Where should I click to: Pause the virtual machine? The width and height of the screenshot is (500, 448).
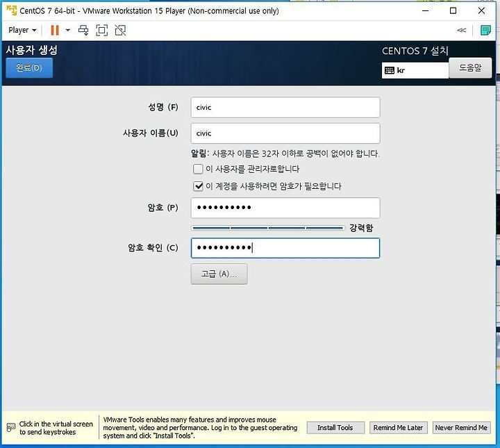coord(55,31)
